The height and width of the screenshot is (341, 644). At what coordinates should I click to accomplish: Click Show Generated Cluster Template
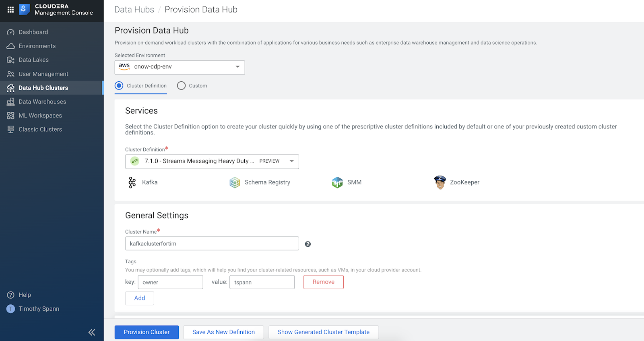(324, 332)
